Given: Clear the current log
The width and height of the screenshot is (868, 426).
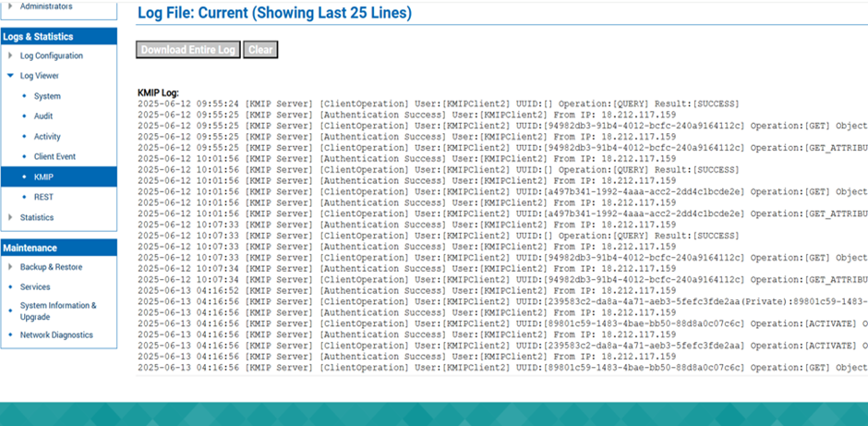Looking at the screenshot, I should 260,50.
